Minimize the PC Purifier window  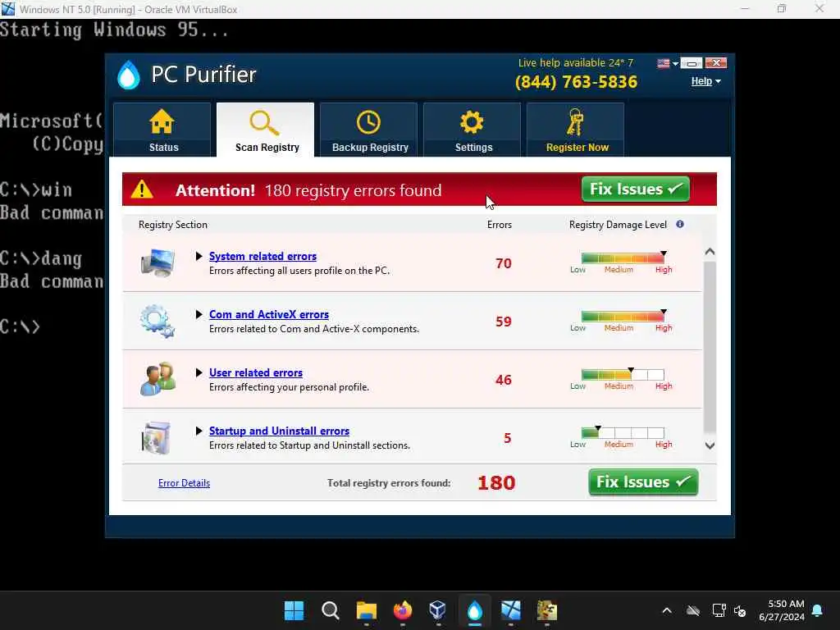tap(691, 63)
